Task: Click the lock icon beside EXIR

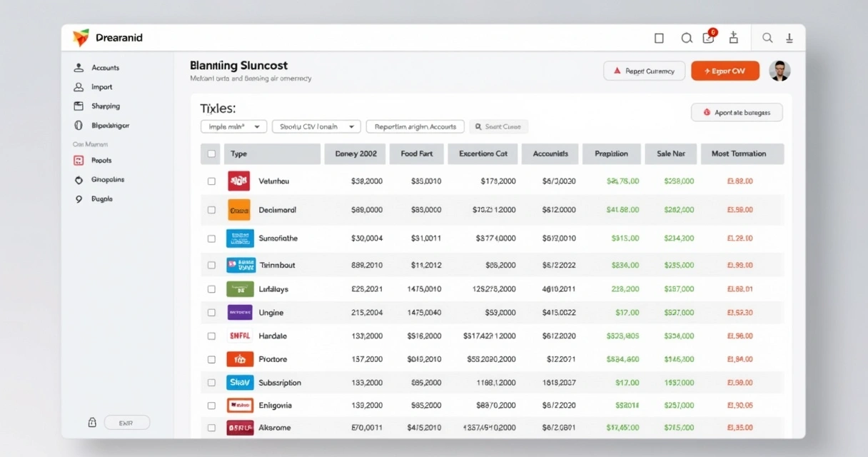Action: (x=92, y=422)
